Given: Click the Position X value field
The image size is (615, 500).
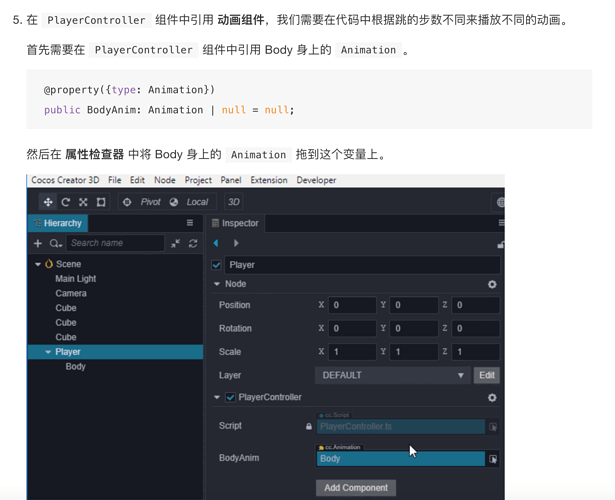Looking at the screenshot, I should (352, 305).
